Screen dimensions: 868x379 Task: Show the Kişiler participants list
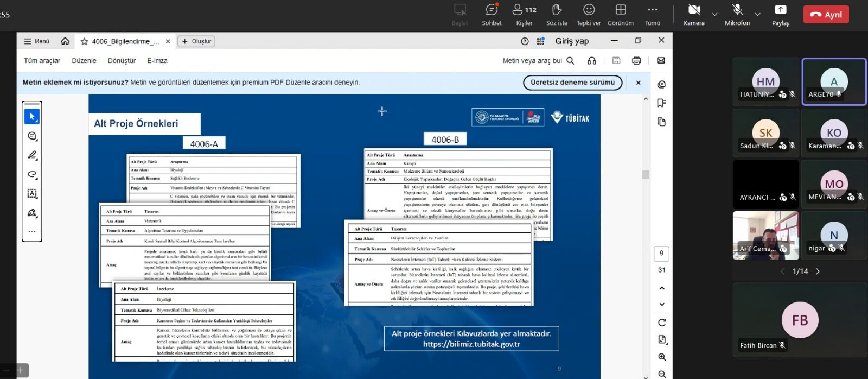tap(524, 15)
